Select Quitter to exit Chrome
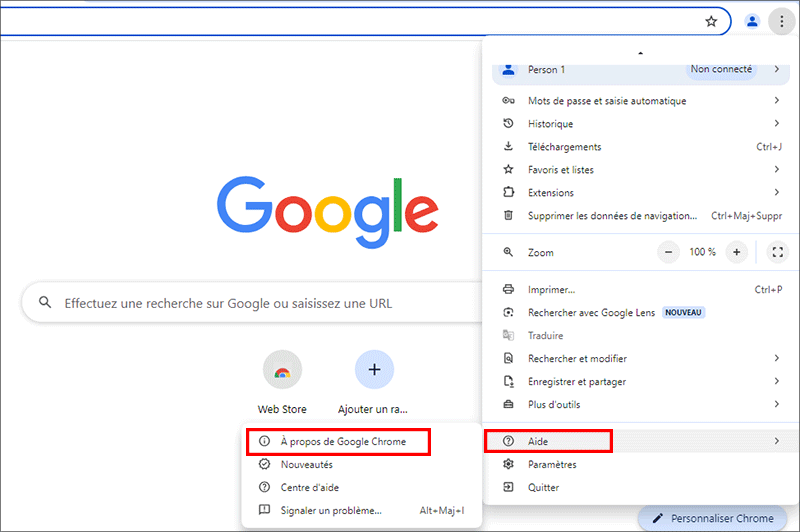This screenshot has height=532, width=800. 640,487
